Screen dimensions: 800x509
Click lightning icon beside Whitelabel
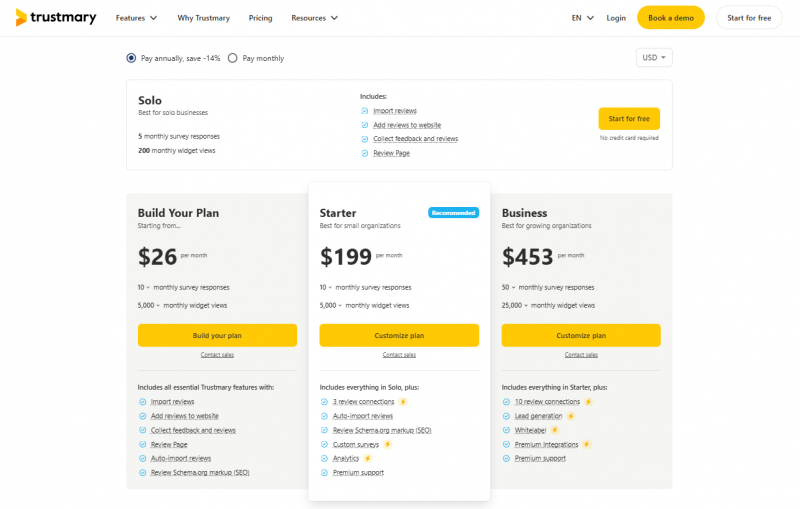point(555,430)
